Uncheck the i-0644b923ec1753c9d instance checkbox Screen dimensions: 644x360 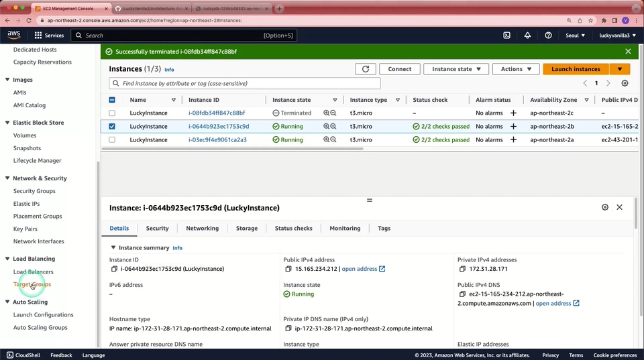click(x=112, y=127)
